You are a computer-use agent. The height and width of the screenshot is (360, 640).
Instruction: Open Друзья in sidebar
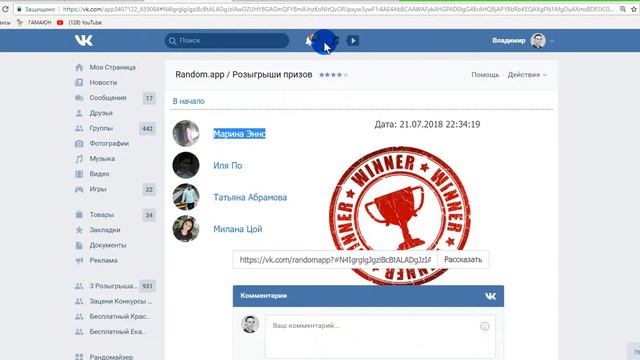(101, 113)
